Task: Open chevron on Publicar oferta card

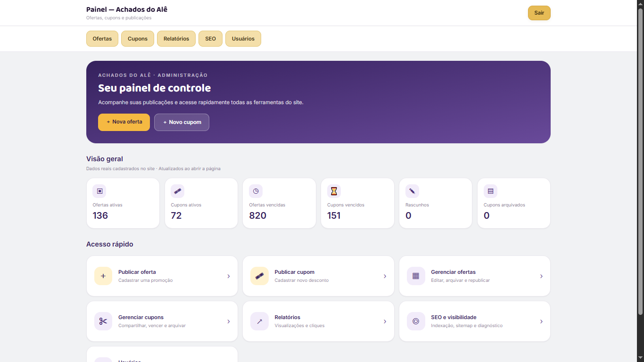Action: tap(229, 276)
